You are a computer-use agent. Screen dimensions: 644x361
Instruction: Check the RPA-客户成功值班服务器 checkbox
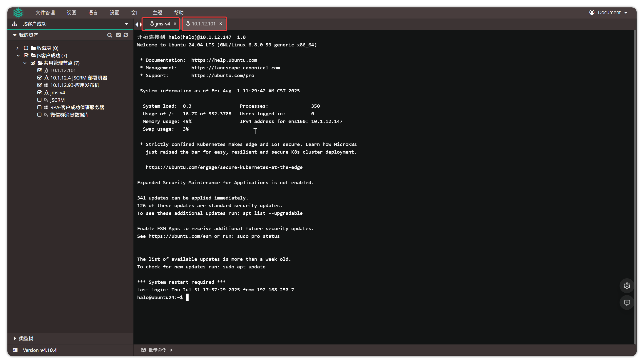click(39, 107)
